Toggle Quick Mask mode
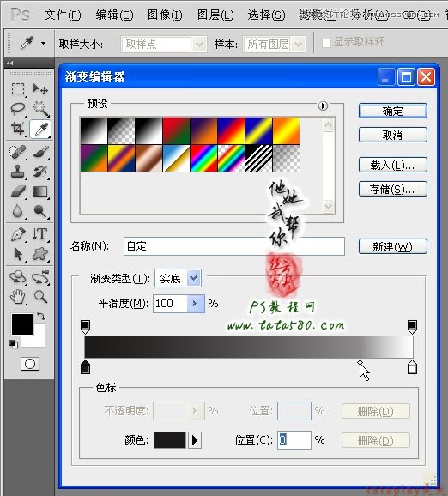This screenshot has height=496, width=448. click(30, 364)
